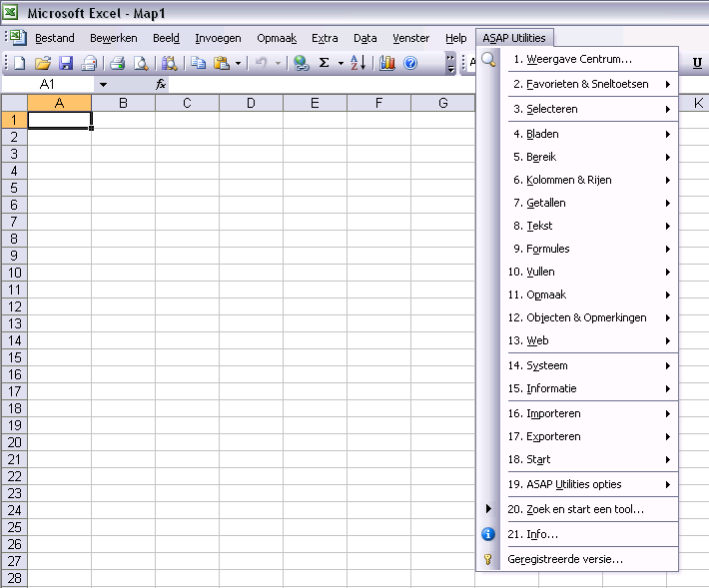Open the Bewerken menu
Screen dimensions: 709x588
click(114, 38)
